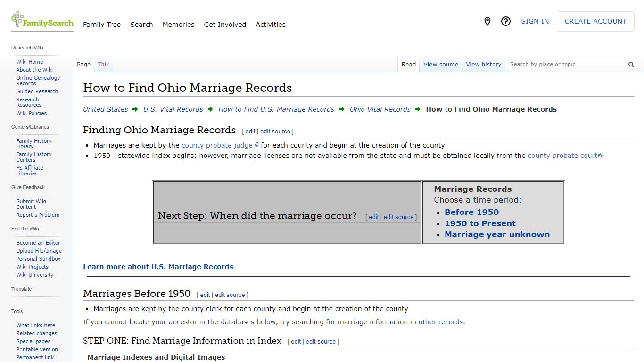Open Upload File/Image link
This screenshot has height=362, width=644.
click(x=39, y=251)
